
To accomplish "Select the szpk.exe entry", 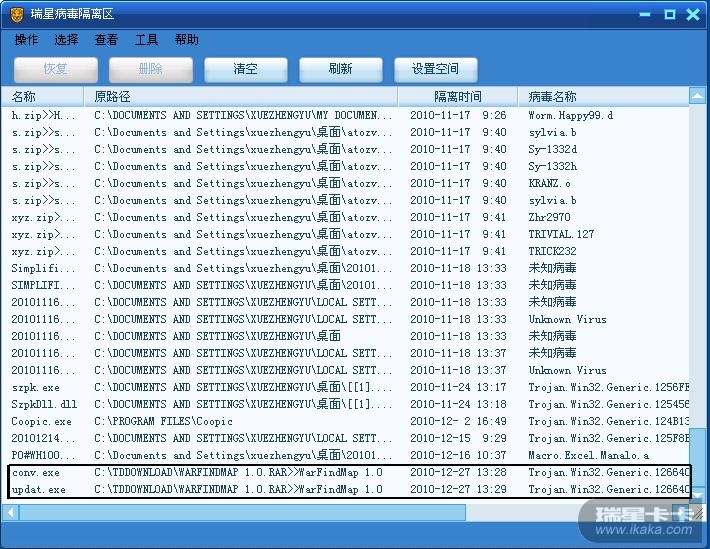I will click(346, 388).
